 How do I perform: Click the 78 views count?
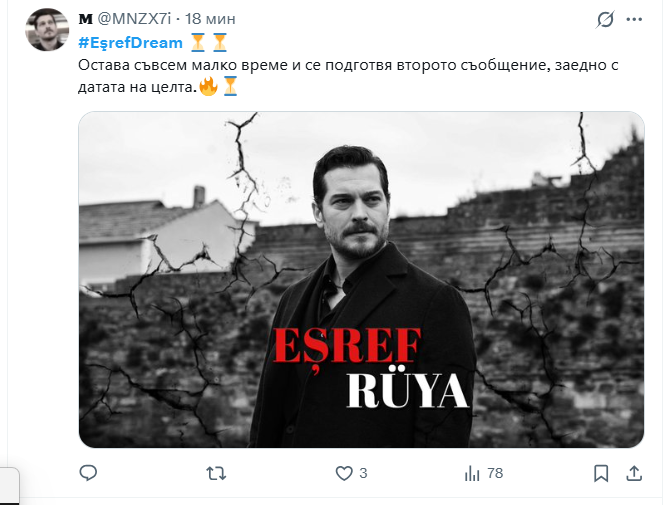pos(495,473)
